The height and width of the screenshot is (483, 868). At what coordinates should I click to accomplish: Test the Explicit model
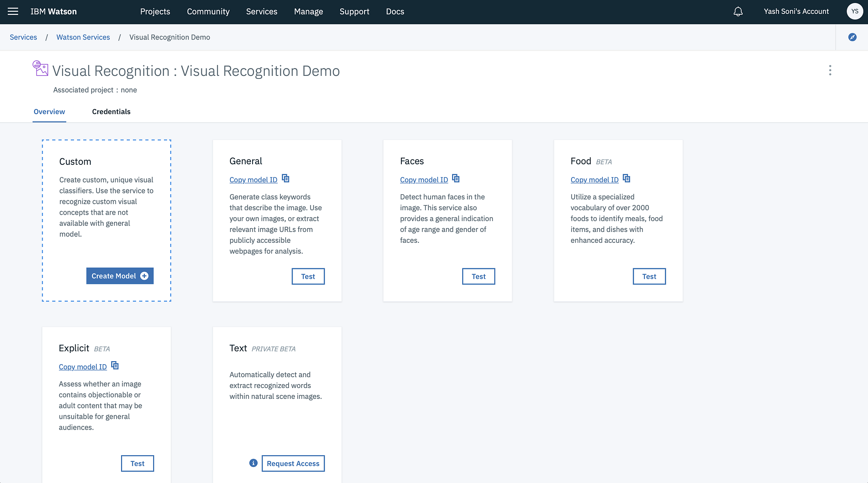pos(138,463)
